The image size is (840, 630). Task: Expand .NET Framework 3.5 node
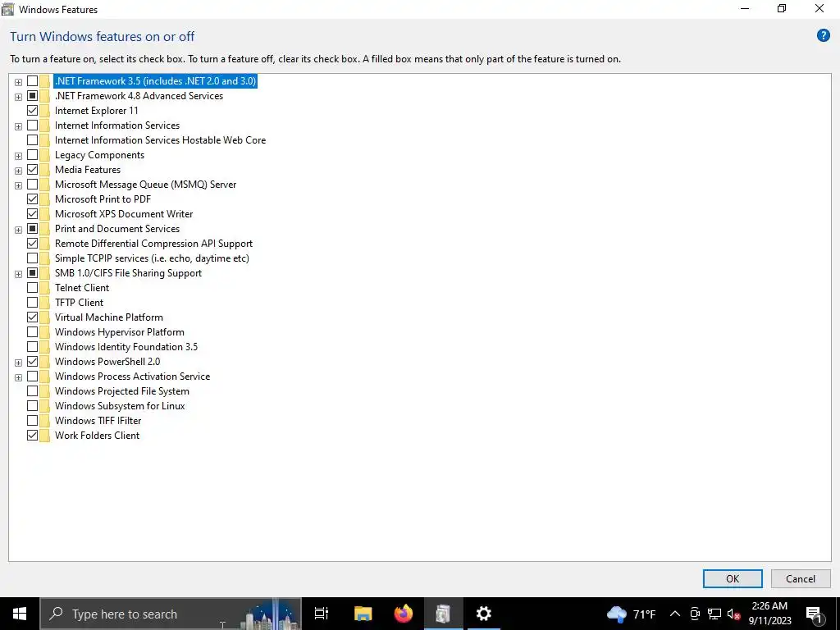[18, 82]
